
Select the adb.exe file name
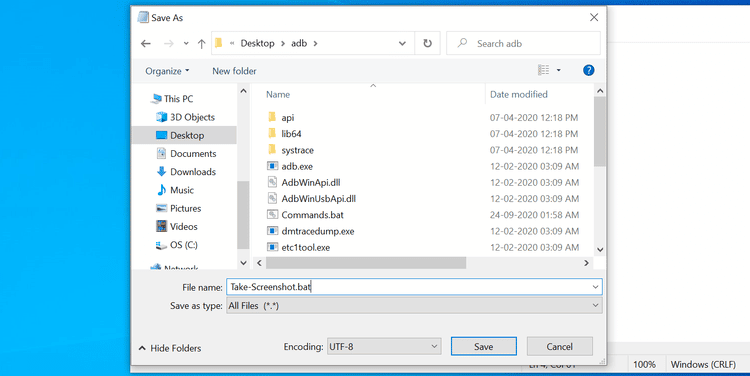point(297,166)
